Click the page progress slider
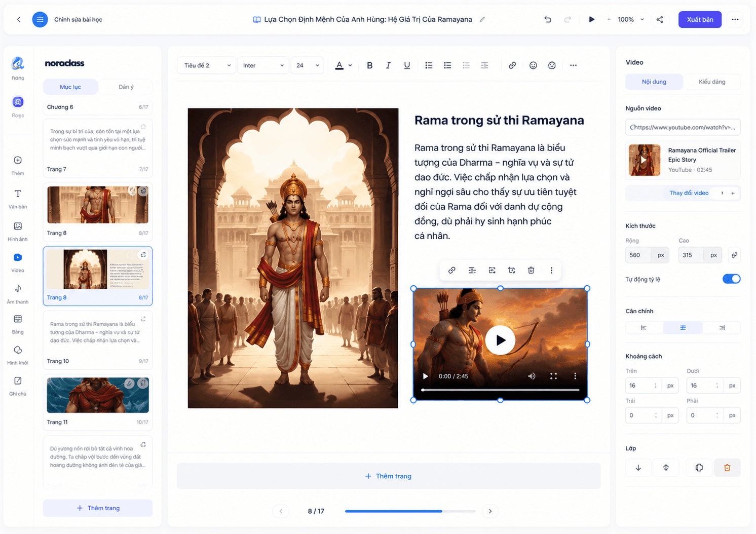This screenshot has height=534, width=756. click(410, 511)
